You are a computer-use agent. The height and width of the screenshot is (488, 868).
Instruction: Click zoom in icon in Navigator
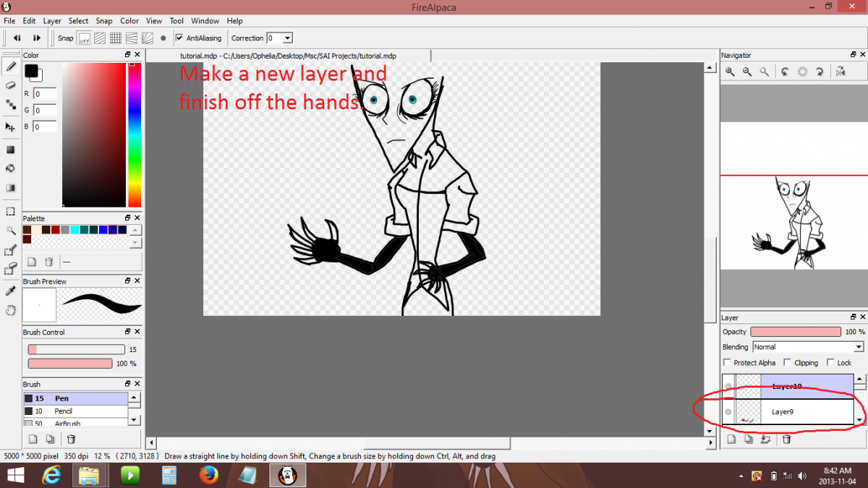click(730, 72)
